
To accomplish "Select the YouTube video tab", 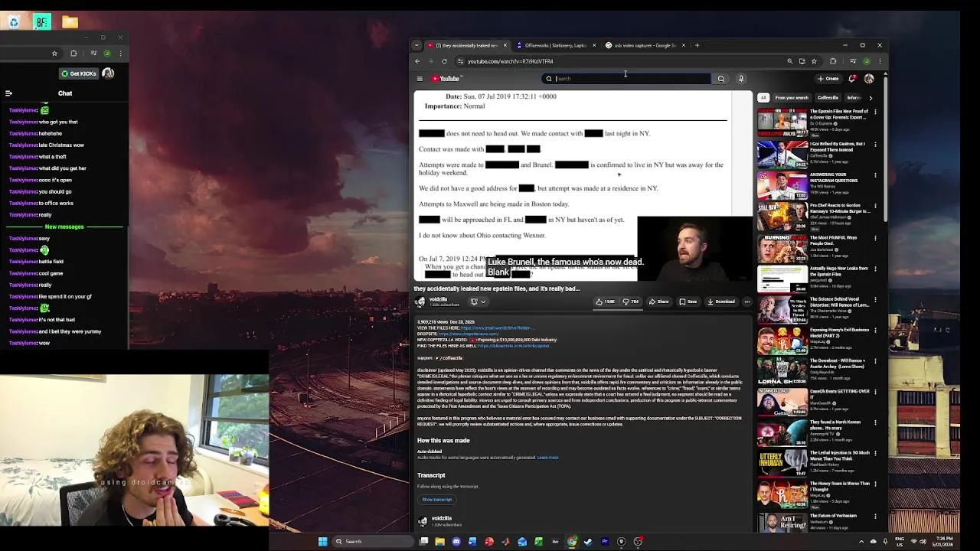I will (x=466, y=45).
